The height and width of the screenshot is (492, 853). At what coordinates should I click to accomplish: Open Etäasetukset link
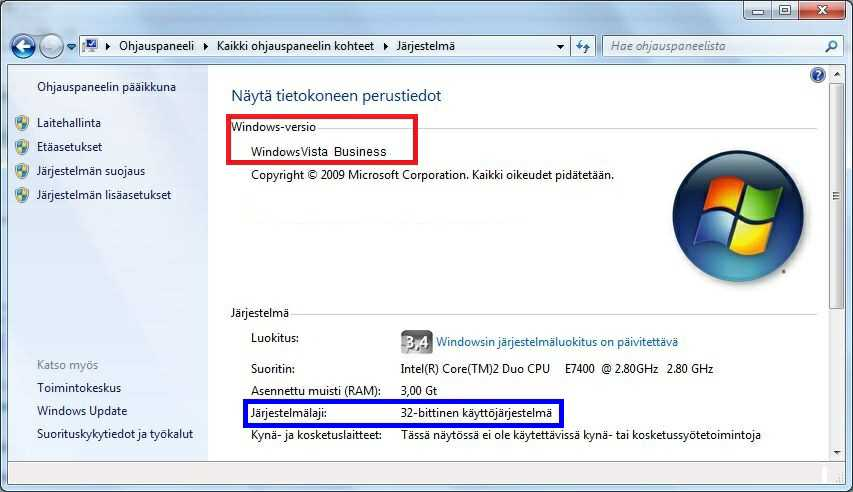coord(70,147)
